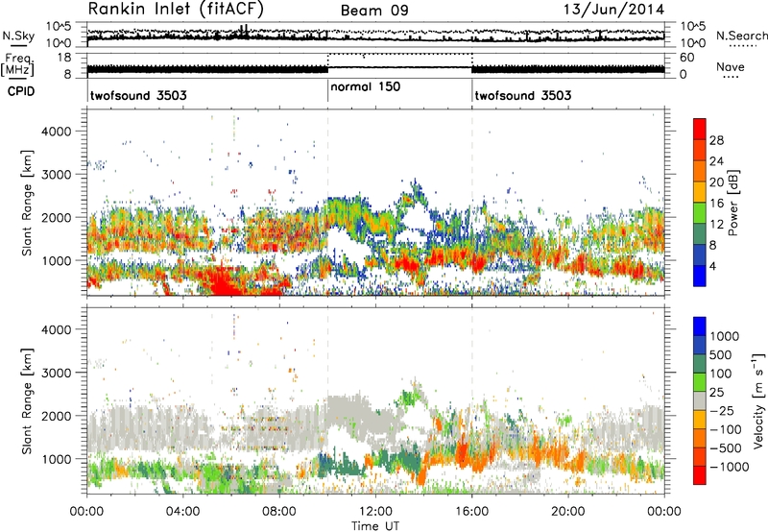Click the 'twofsound 3503' label after 16:00

523,95
